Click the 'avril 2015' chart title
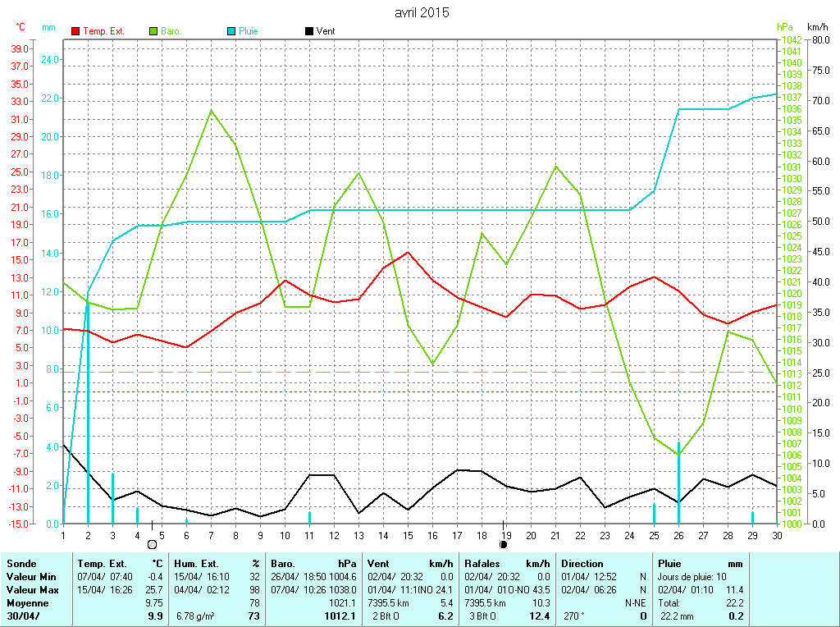The height and width of the screenshot is (627, 840). coord(422,12)
